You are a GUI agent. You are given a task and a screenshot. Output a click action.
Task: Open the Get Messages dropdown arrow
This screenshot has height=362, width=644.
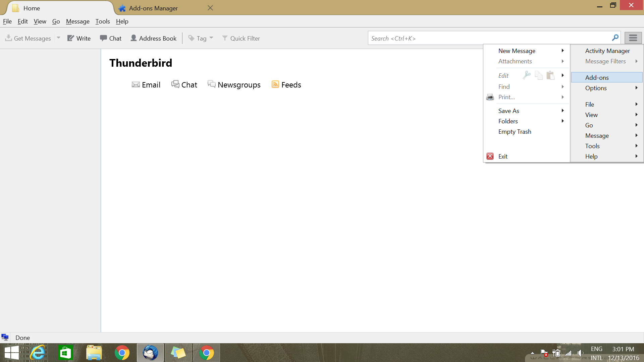pos(58,38)
